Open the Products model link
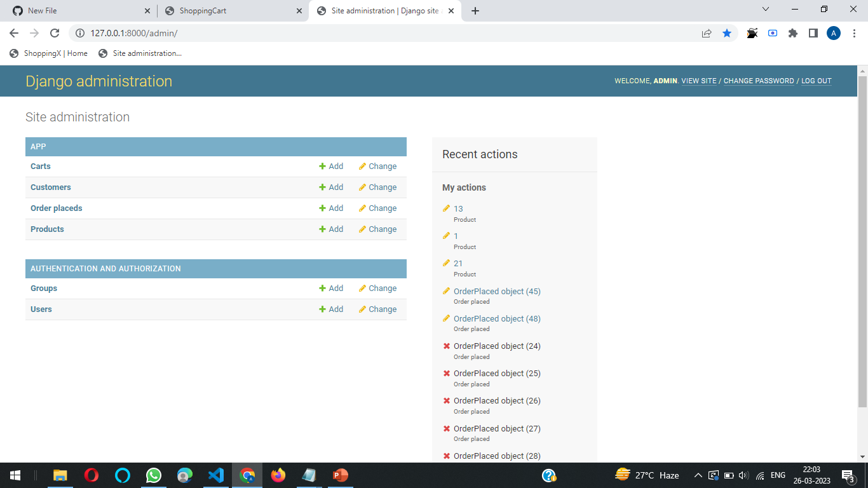Viewport: 868px width, 488px height. pos(47,229)
